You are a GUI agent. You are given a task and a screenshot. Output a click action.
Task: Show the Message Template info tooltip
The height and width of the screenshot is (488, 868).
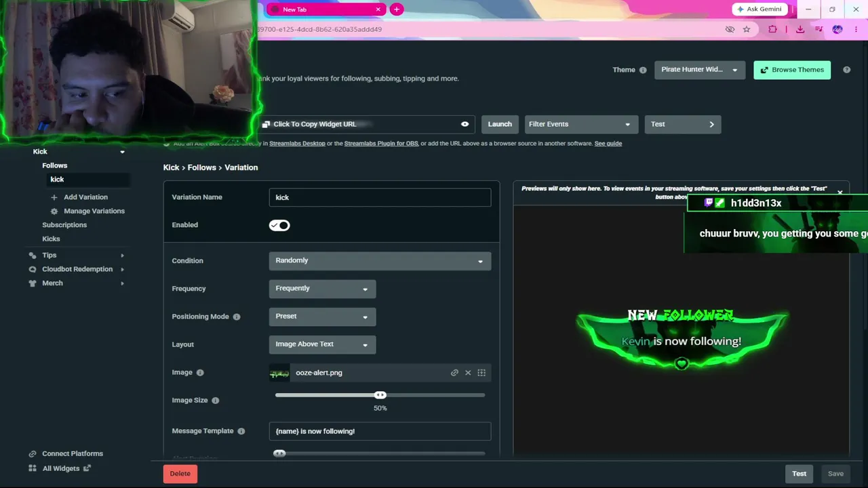pyautogui.click(x=241, y=431)
